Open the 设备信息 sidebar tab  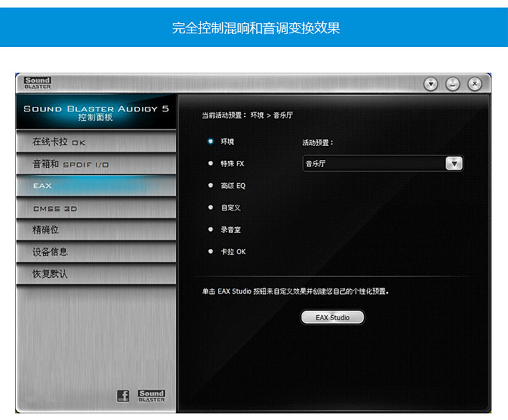pos(96,251)
